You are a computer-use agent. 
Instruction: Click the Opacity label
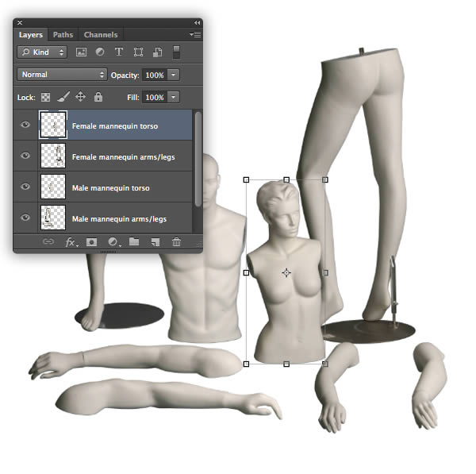(x=125, y=75)
